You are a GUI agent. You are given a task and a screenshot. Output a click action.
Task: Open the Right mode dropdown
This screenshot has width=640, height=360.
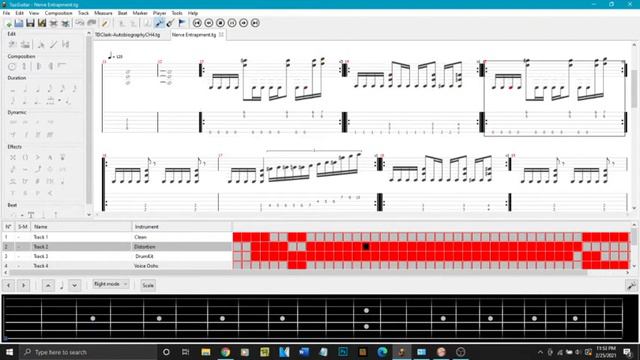click(x=111, y=284)
